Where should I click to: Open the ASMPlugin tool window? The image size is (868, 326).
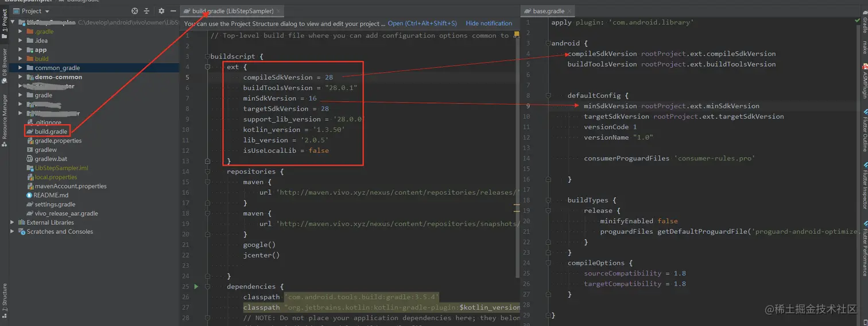coord(864,81)
